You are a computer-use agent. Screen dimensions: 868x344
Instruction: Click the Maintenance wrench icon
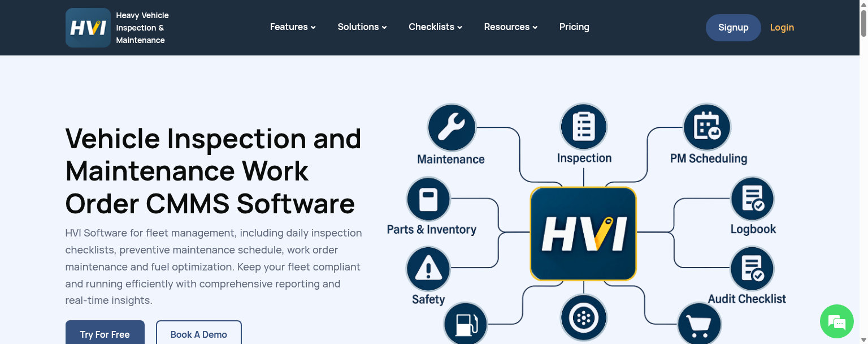coord(452,128)
